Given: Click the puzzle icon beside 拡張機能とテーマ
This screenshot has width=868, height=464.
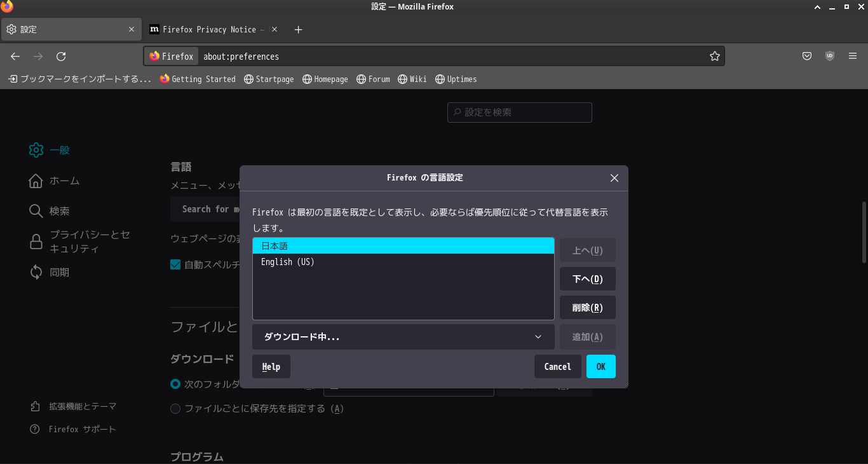Looking at the screenshot, I should (35, 406).
